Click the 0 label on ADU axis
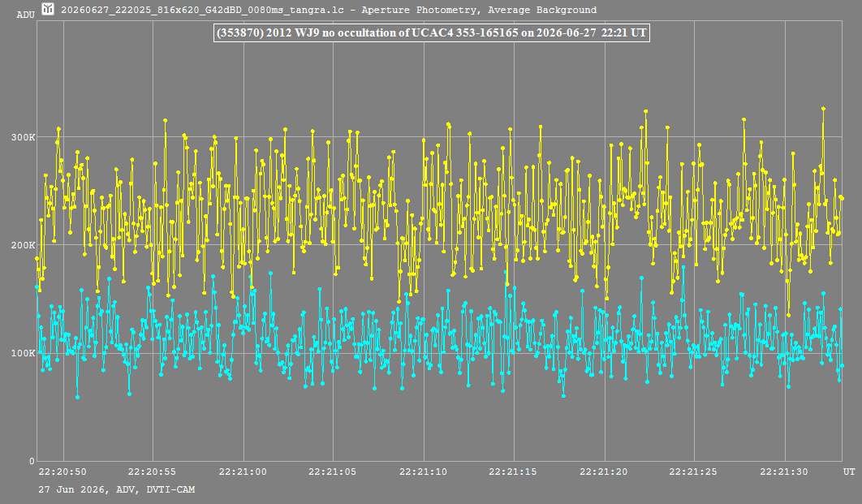 pyautogui.click(x=32, y=461)
